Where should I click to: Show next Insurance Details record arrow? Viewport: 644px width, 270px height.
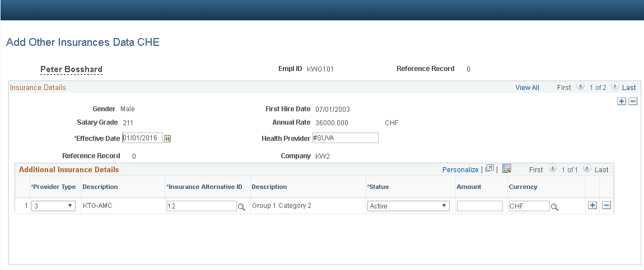[615, 87]
